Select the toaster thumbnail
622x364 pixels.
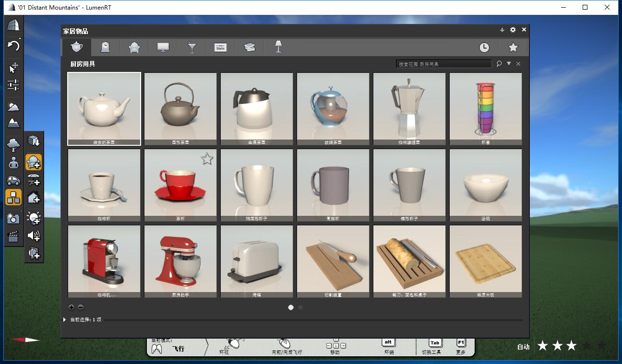257,261
